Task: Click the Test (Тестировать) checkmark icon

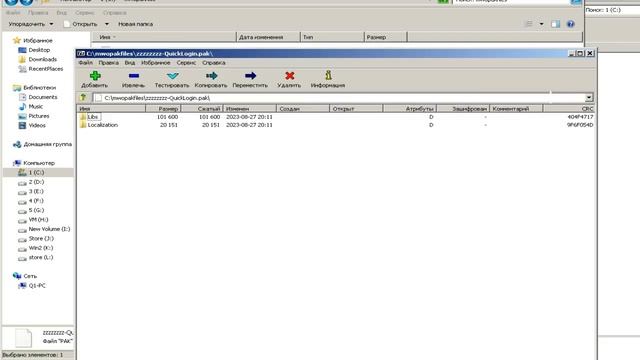Action: tap(172, 76)
